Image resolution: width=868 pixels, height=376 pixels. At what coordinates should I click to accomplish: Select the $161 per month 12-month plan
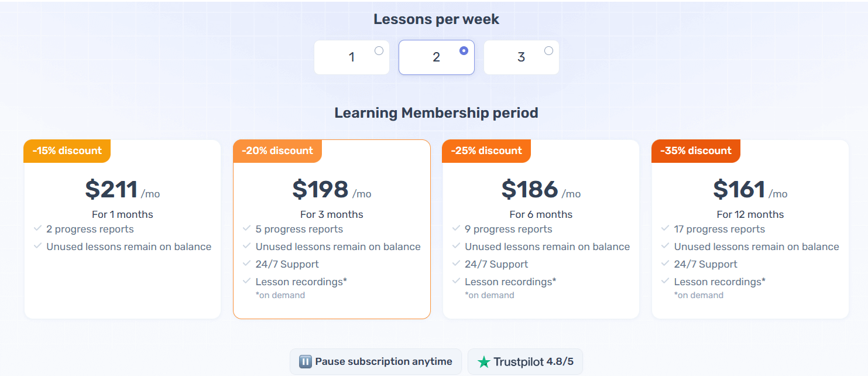tap(750, 190)
